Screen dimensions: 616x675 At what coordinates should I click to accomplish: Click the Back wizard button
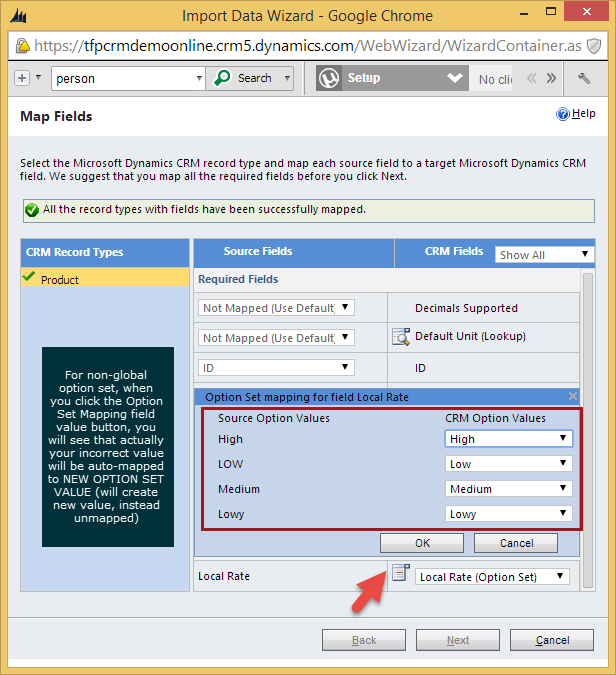364,640
